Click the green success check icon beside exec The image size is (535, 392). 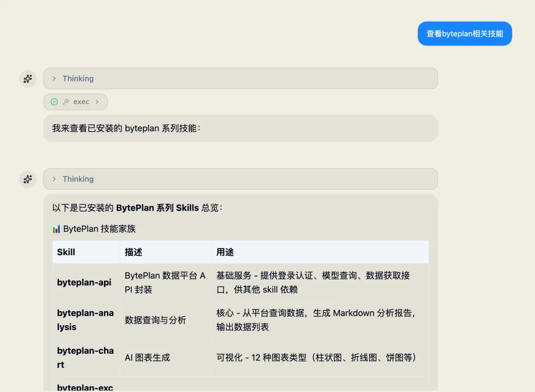coord(54,102)
